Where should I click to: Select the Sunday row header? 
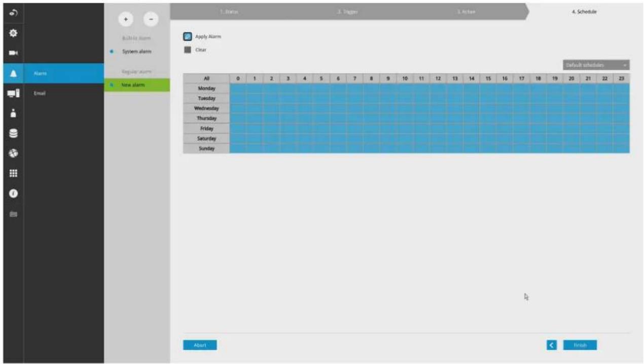point(206,149)
